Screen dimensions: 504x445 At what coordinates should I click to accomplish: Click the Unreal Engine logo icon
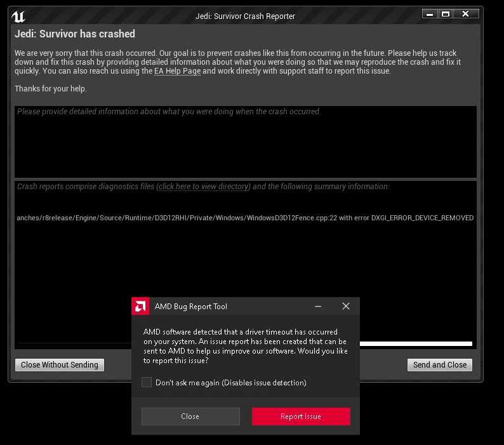(18, 17)
